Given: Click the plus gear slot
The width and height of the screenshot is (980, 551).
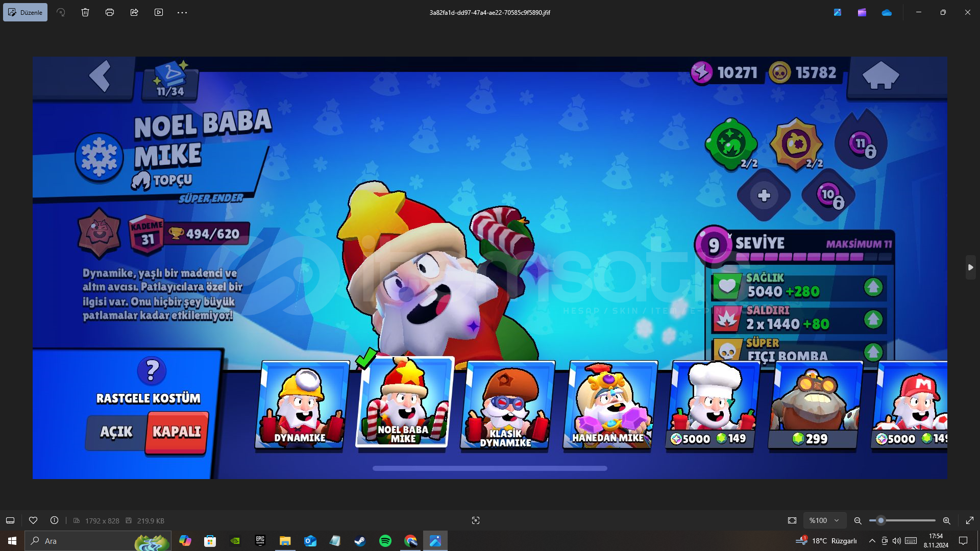Looking at the screenshot, I should [764, 195].
